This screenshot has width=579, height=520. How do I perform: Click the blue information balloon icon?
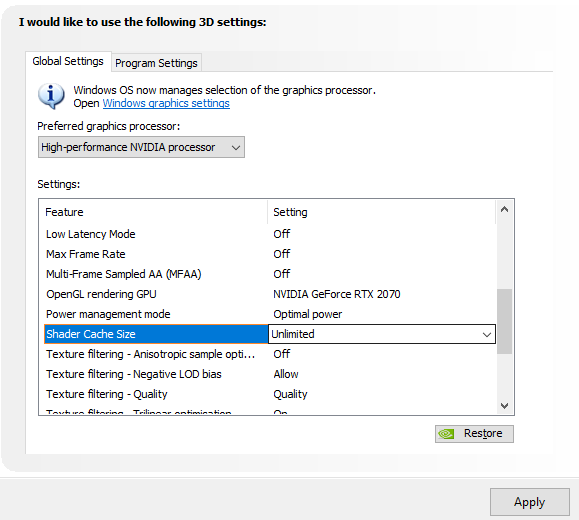point(51,96)
